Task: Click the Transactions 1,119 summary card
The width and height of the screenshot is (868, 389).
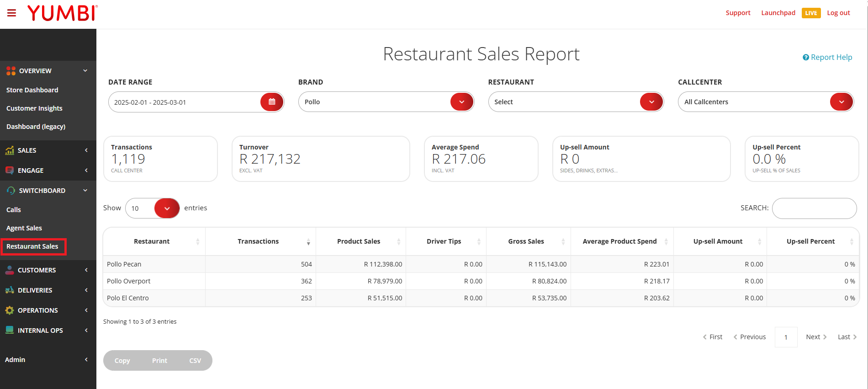Action: pyautogui.click(x=160, y=159)
